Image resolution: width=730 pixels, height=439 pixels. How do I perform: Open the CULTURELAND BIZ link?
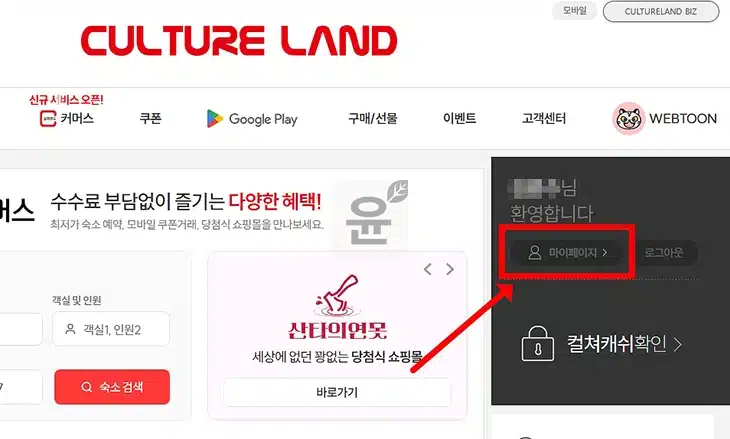(661, 12)
